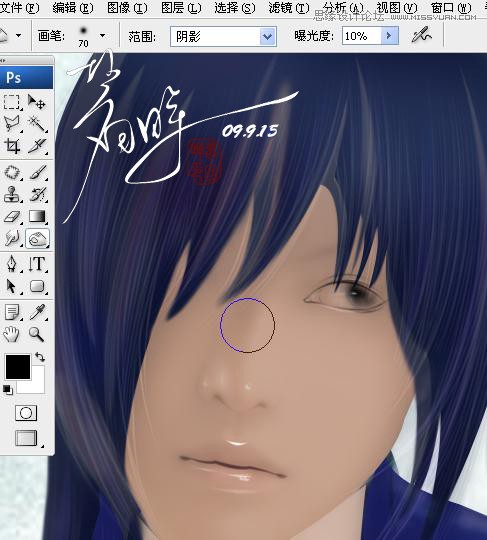Open the 曝光度 exposure slider arrow
Image resolution: width=487 pixels, height=540 pixels.
point(390,36)
